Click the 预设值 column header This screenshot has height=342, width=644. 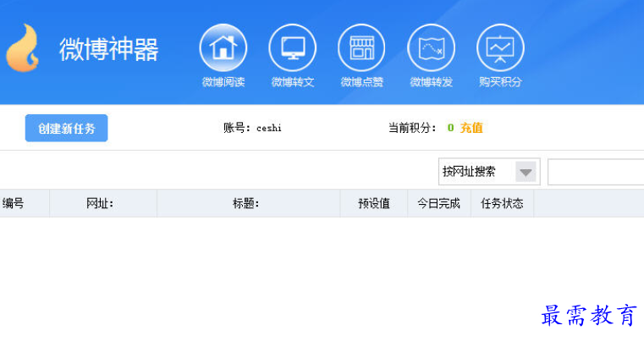[374, 203]
